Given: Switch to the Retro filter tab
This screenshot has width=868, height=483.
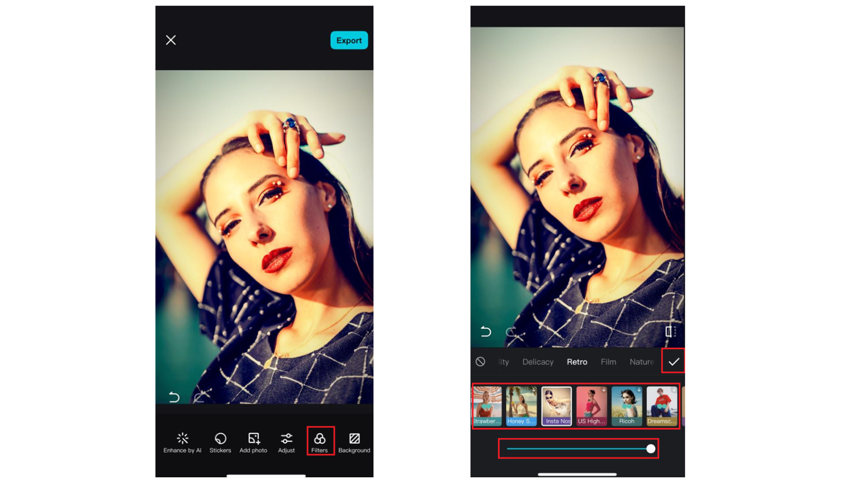Looking at the screenshot, I should 577,362.
